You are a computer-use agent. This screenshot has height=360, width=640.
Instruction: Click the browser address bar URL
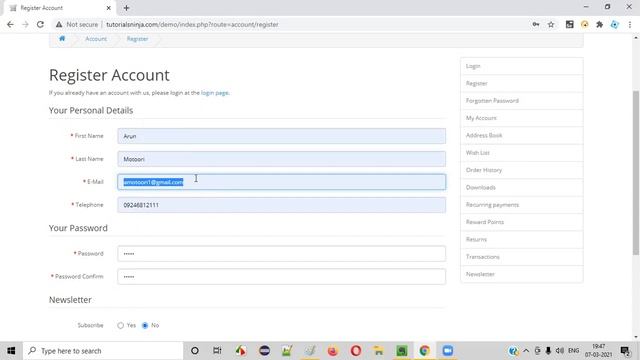click(x=192, y=24)
